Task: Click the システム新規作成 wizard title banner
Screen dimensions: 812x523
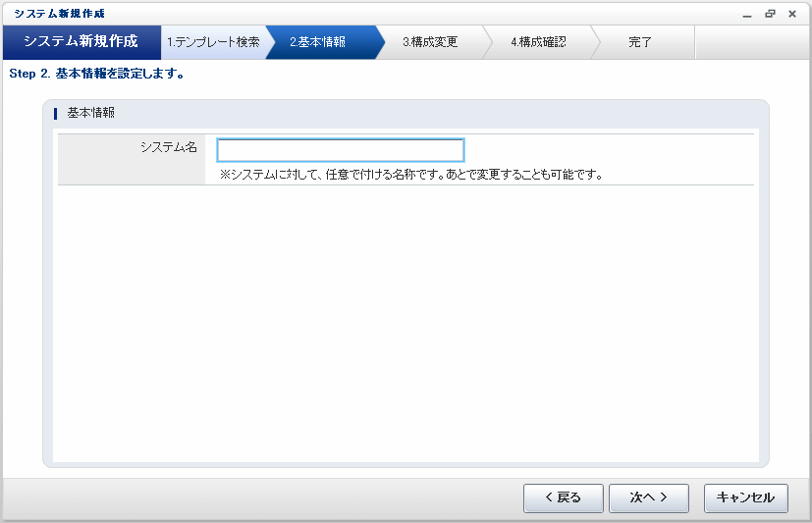Action: tap(81, 41)
